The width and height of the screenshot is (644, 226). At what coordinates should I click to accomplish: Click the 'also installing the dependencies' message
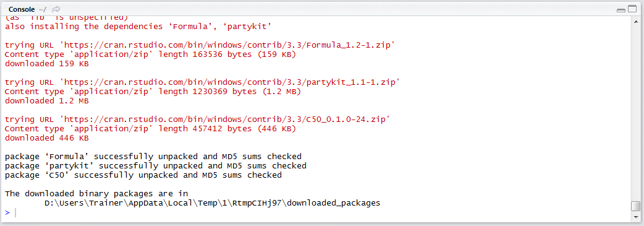pyautogui.click(x=138, y=27)
